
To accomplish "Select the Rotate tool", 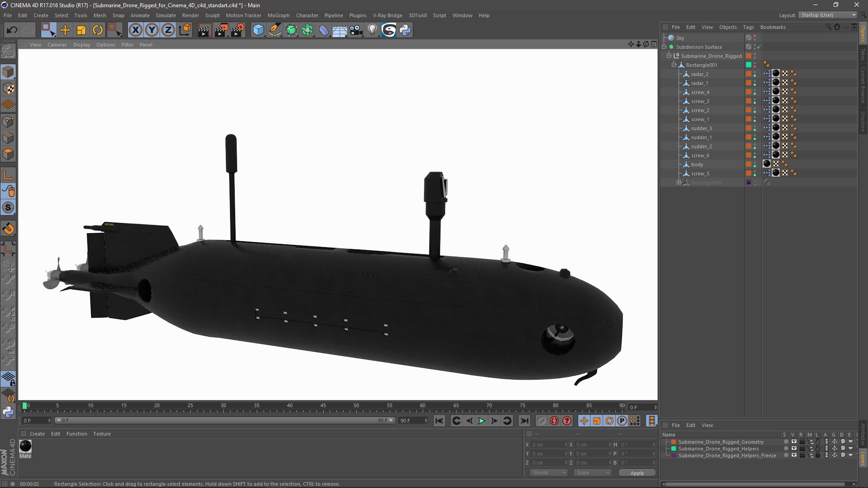I will 98,30.
